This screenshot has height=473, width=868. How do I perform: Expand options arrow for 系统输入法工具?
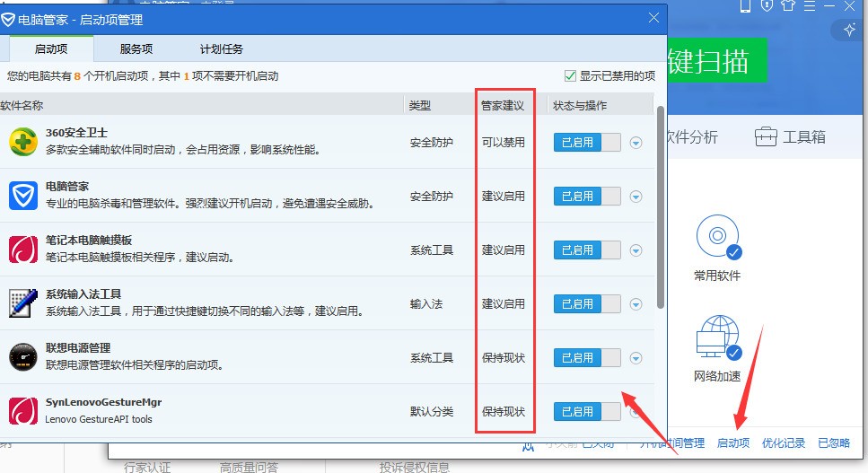pos(636,304)
